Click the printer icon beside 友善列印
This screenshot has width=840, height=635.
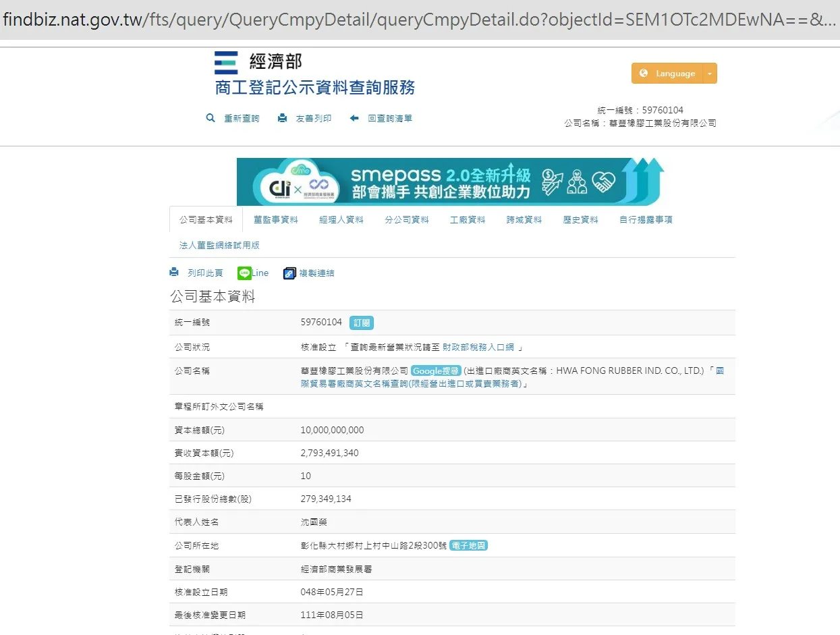pos(282,118)
